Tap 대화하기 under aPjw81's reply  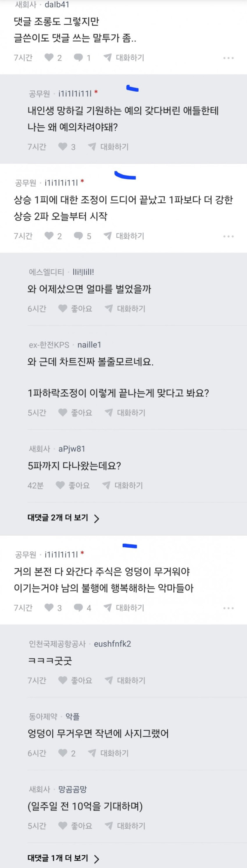(x=123, y=485)
